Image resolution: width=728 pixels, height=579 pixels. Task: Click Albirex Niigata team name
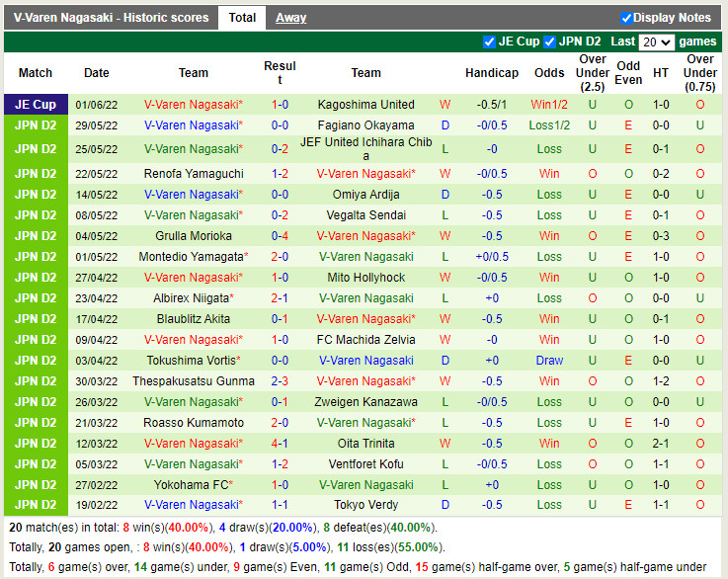click(x=191, y=298)
